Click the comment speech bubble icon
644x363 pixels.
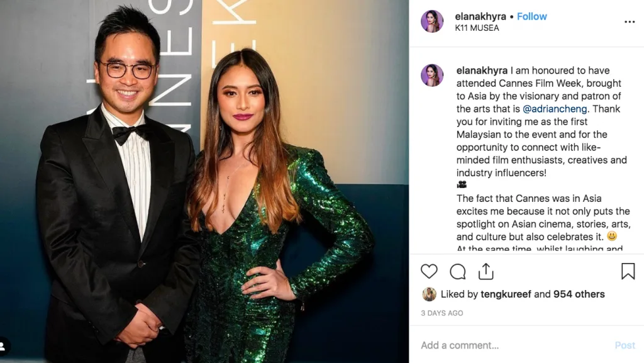pos(458,271)
